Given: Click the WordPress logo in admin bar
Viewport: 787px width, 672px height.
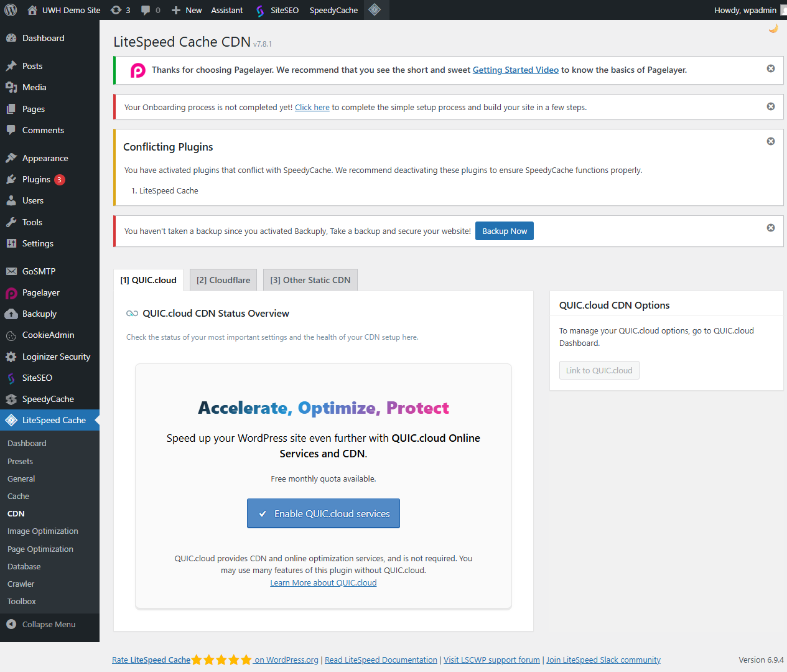Looking at the screenshot, I should (x=11, y=10).
